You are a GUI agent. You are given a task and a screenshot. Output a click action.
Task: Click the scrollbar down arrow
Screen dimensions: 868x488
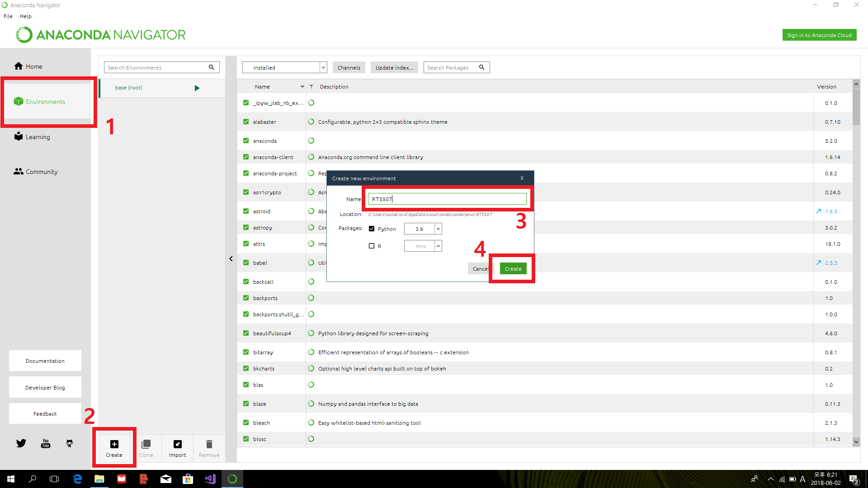(856, 441)
